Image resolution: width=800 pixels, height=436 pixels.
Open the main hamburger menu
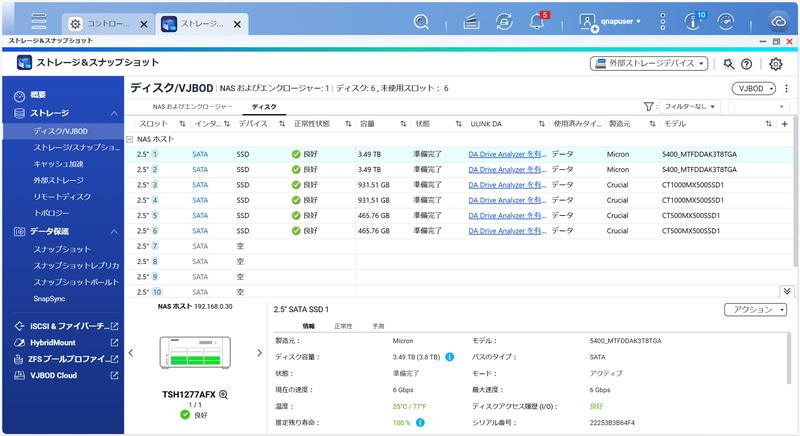point(39,21)
